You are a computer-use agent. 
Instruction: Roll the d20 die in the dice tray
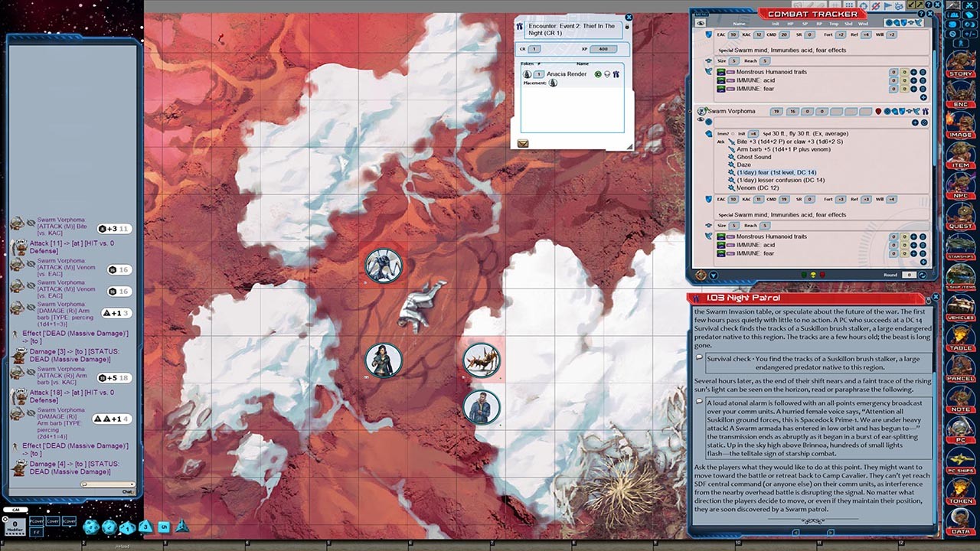tap(92, 527)
